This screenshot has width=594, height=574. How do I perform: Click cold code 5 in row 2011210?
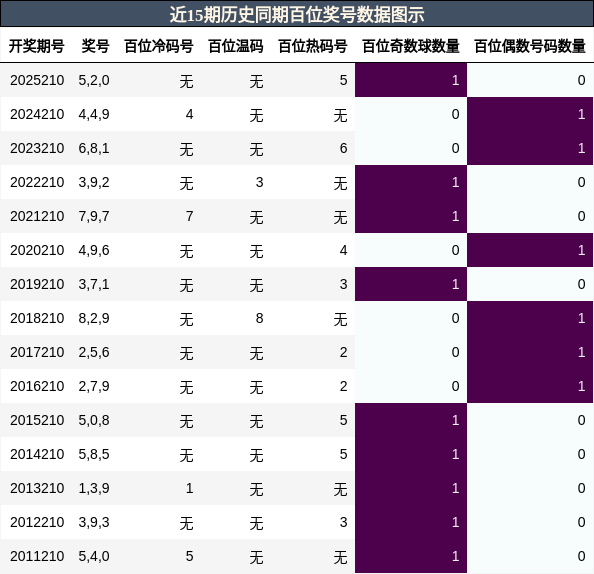pyautogui.click(x=189, y=556)
